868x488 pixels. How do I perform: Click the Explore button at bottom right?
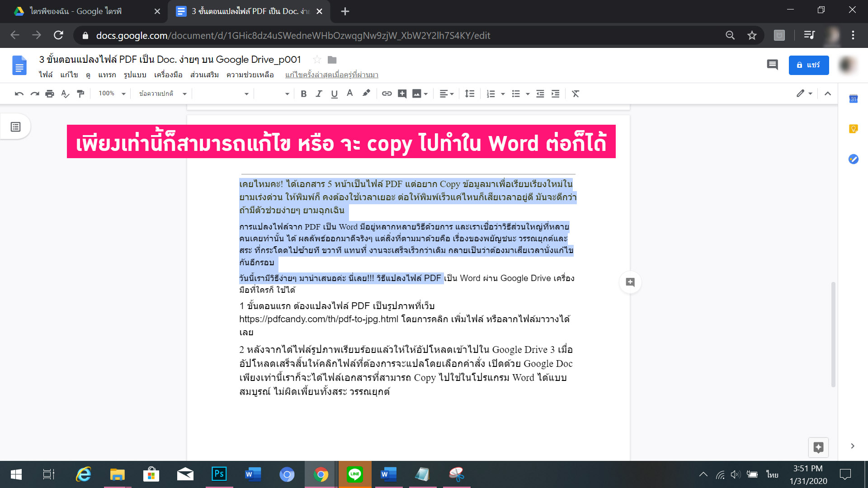pyautogui.click(x=818, y=447)
